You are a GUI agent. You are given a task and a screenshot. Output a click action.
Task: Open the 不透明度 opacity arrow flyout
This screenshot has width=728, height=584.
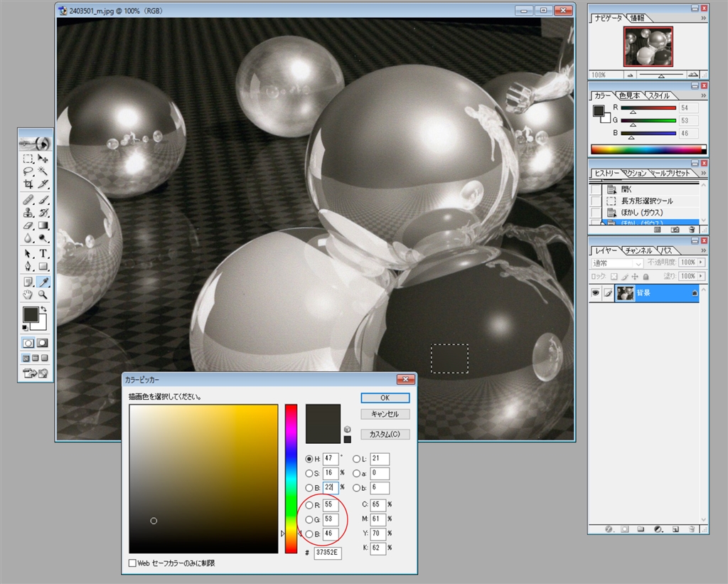[702, 263]
